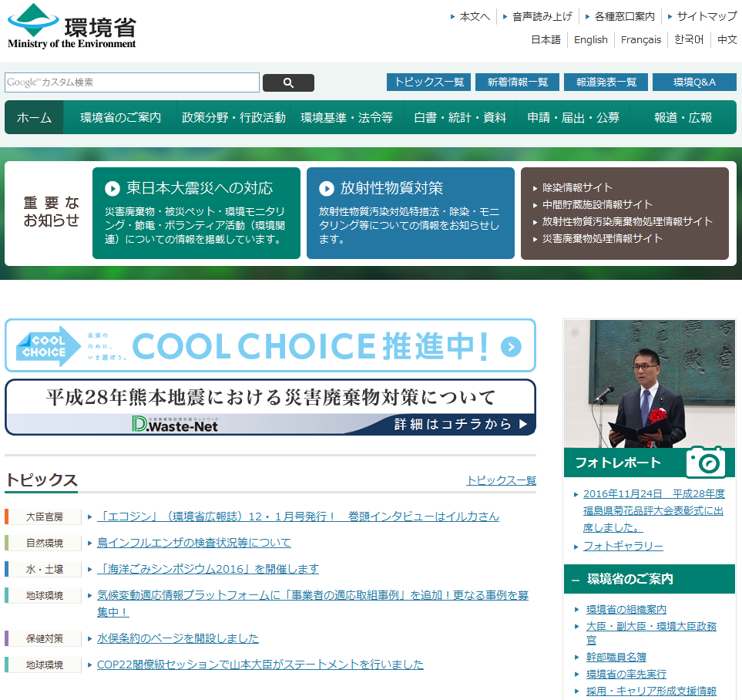This screenshot has width=742, height=700.
Task: Open the 水俣条約のページを開設しました topic link
Action: click(177, 638)
